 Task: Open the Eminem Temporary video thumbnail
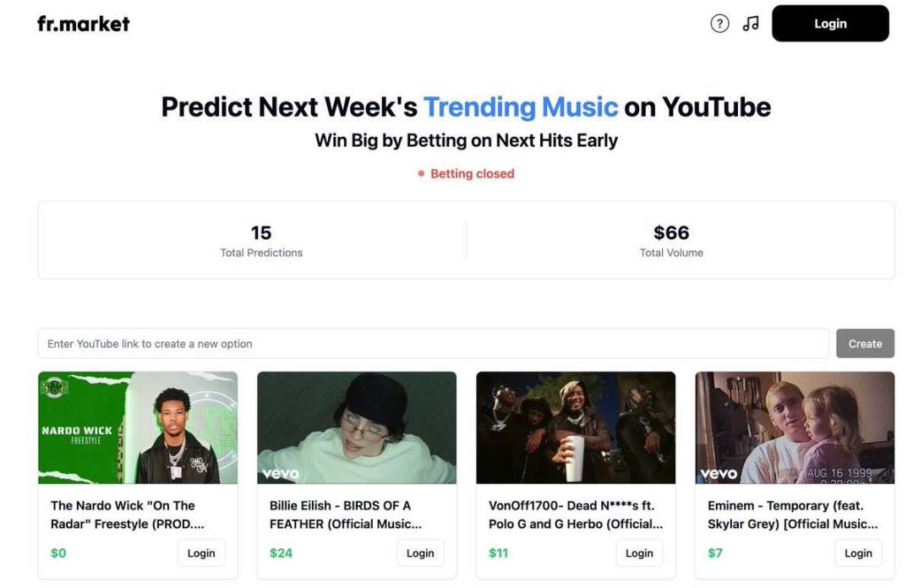coord(795,427)
